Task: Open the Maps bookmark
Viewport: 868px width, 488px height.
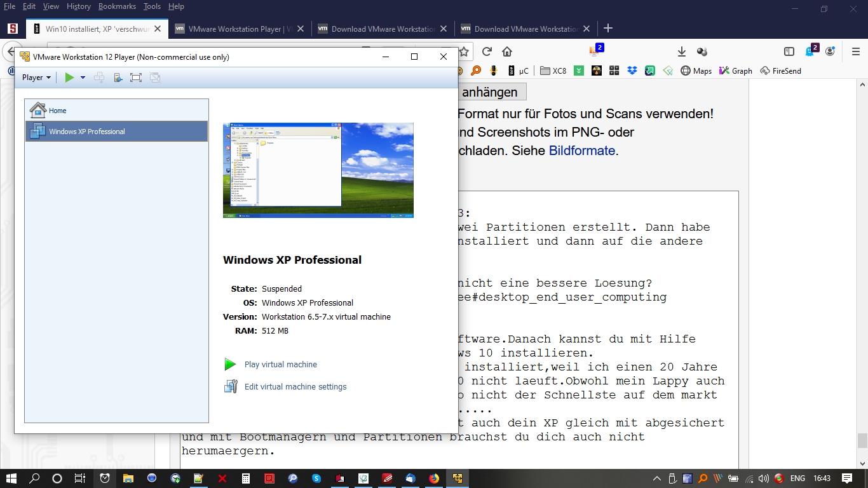Action: point(696,71)
